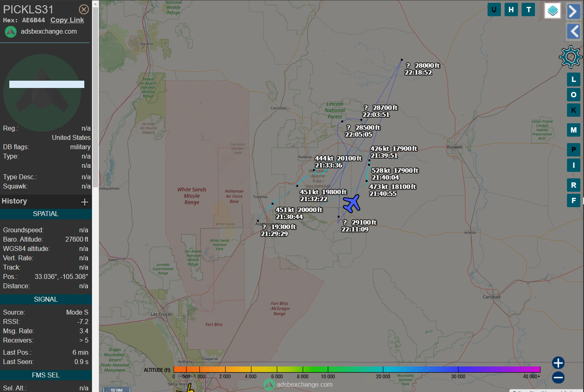Toggle the I map option button
The width and height of the screenshot is (584, 392).
(573, 165)
